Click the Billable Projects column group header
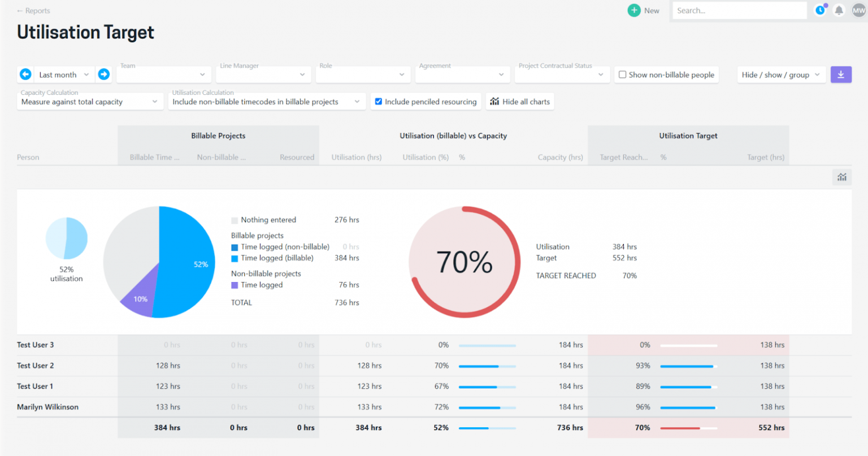This screenshot has height=456, width=868. 218,136
